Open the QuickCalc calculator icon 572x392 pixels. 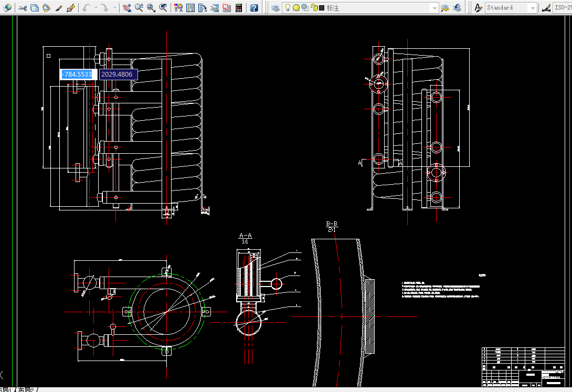coord(239,8)
